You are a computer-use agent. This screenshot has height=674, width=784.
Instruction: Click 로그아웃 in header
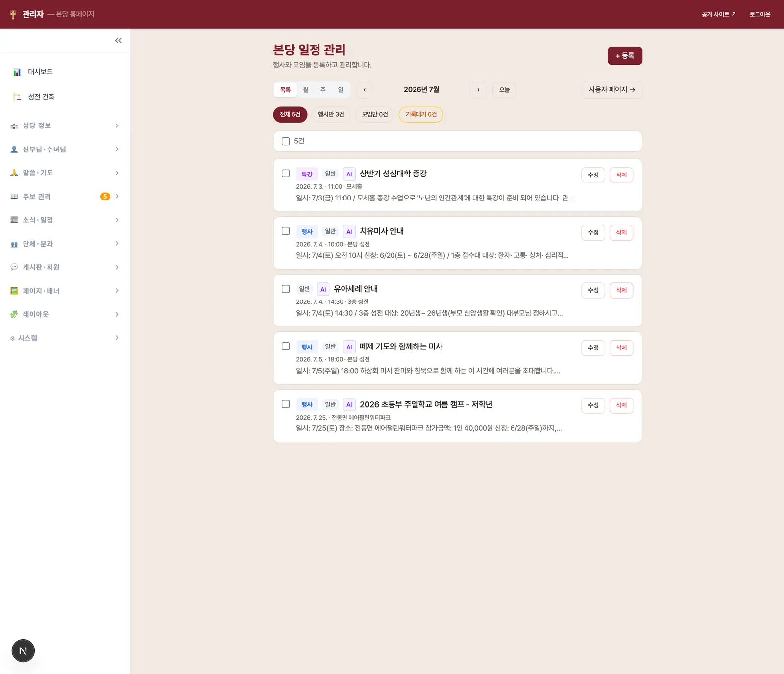tap(760, 14)
